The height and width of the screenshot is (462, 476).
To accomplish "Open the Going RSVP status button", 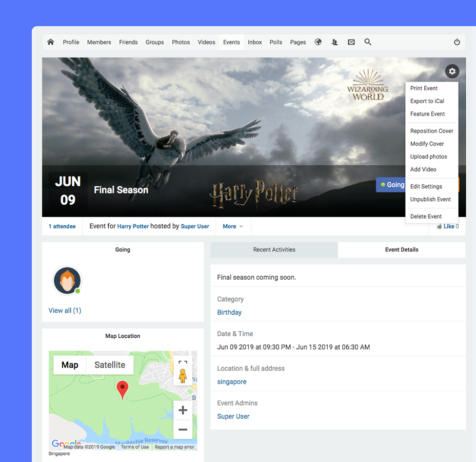I will point(391,185).
